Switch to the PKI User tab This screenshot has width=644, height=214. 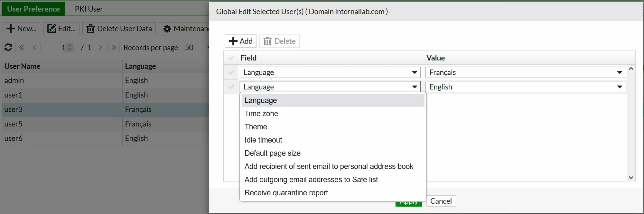click(x=89, y=9)
